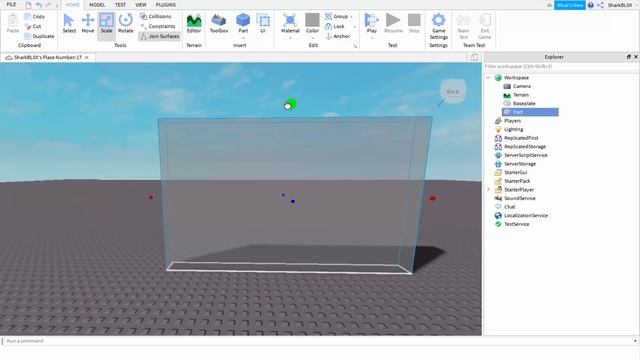
Task: Click the Resume button
Action: pyautogui.click(x=393, y=24)
